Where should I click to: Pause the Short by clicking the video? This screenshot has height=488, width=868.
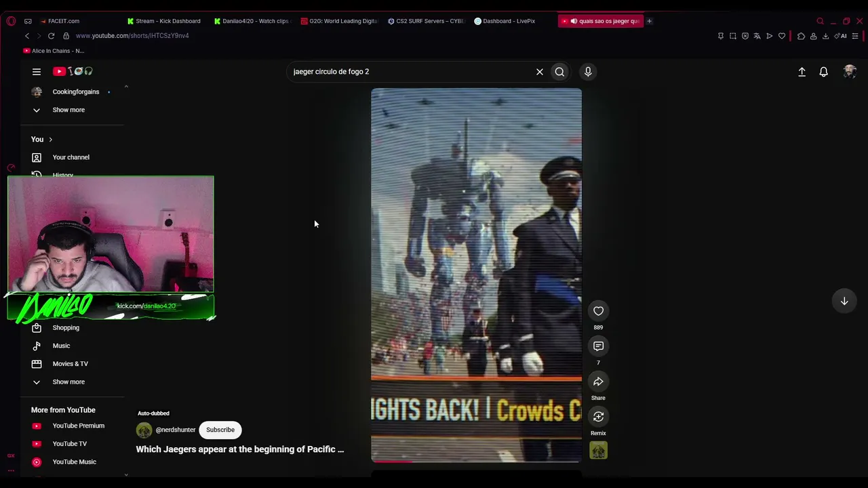pos(476,274)
